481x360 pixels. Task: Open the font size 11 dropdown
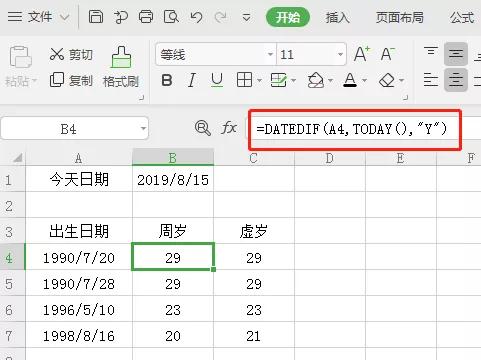click(x=340, y=54)
